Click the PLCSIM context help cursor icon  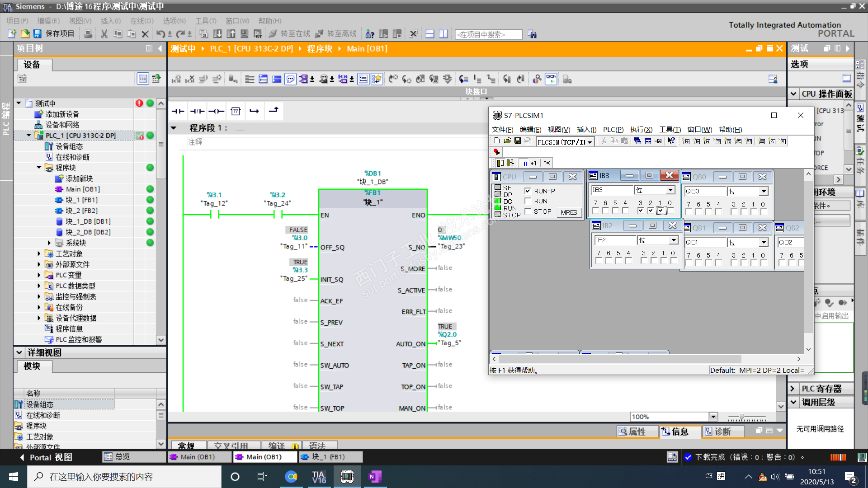pos(671,141)
